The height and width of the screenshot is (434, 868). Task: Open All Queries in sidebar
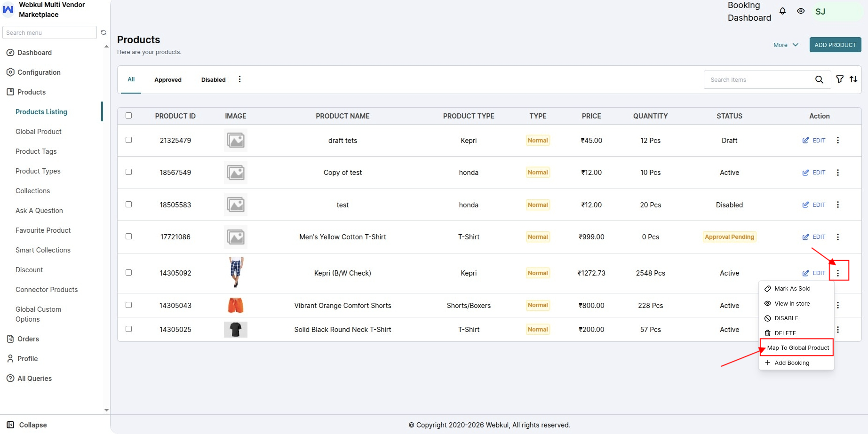coord(29,379)
